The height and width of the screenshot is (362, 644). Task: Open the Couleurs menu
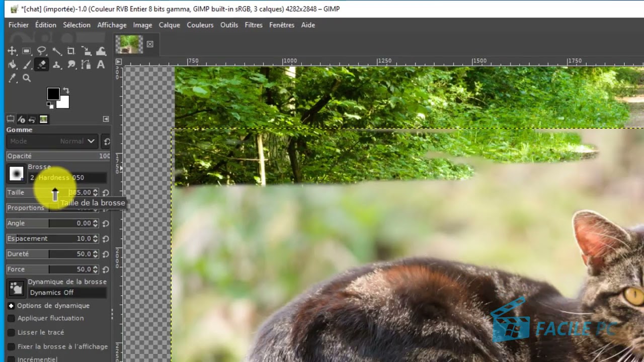(200, 25)
